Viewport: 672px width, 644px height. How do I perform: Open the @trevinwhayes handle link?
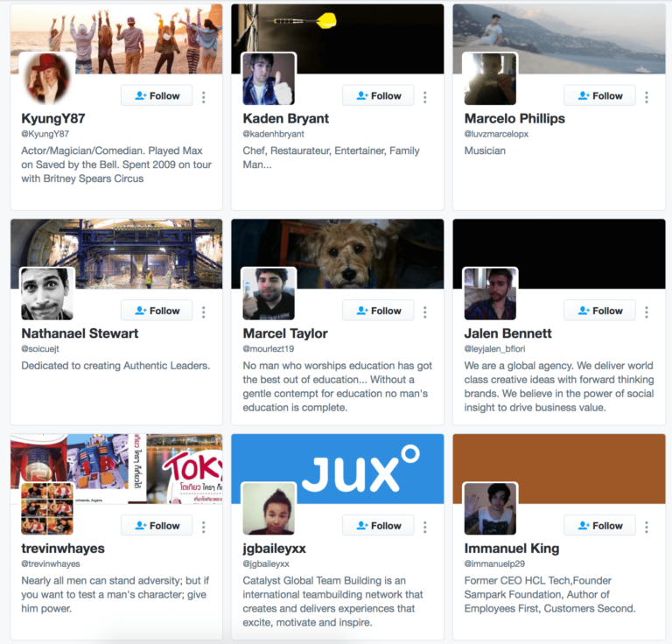coord(51,563)
